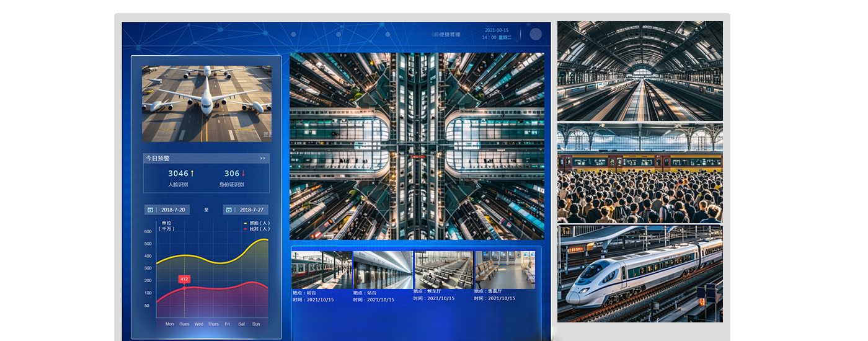Click the round user avatar in header
The height and width of the screenshot is (341, 868).
(x=536, y=34)
